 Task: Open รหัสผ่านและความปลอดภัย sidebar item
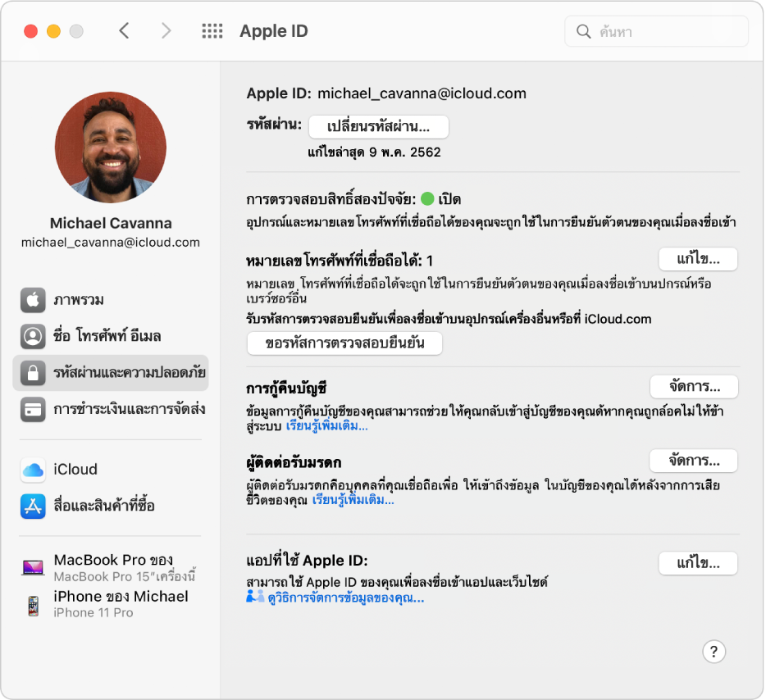coord(111,373)
